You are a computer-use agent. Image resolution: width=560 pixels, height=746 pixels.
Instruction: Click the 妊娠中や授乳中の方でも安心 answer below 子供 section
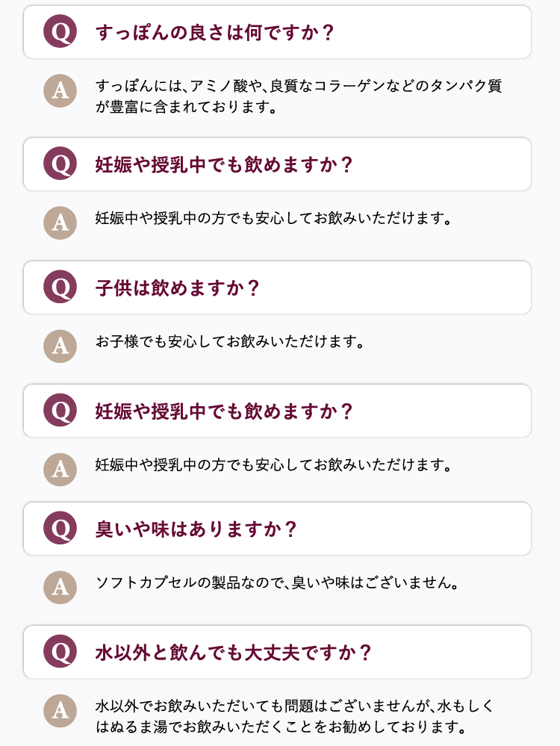(273, 464)
